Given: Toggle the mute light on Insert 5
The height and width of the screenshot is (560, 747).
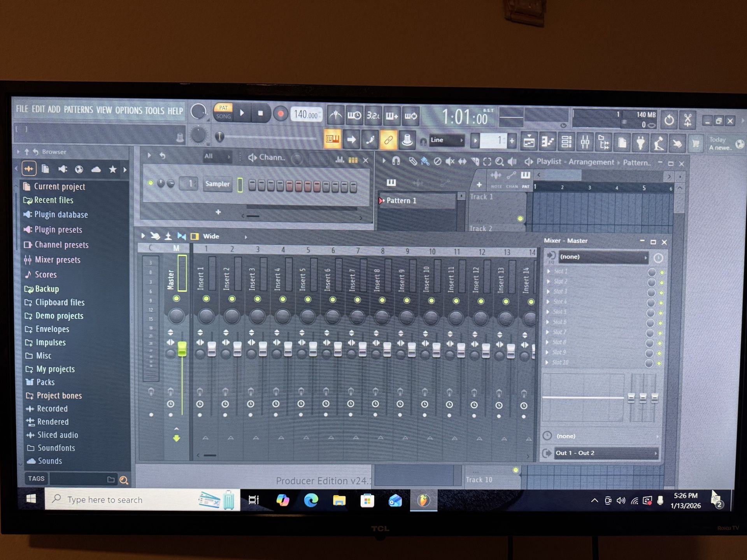Looking at the screenshot, I should click(x=308, y=299).
